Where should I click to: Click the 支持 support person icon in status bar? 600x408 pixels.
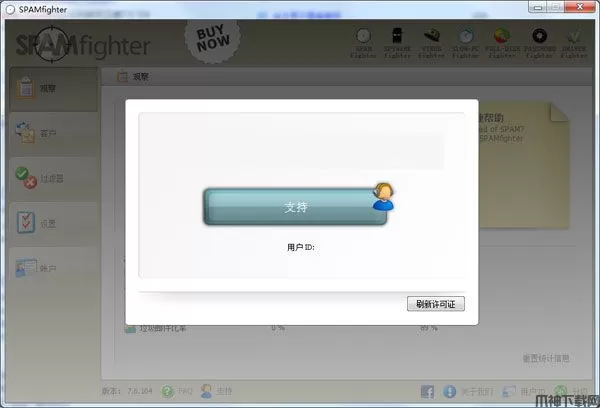pos(206,391)
